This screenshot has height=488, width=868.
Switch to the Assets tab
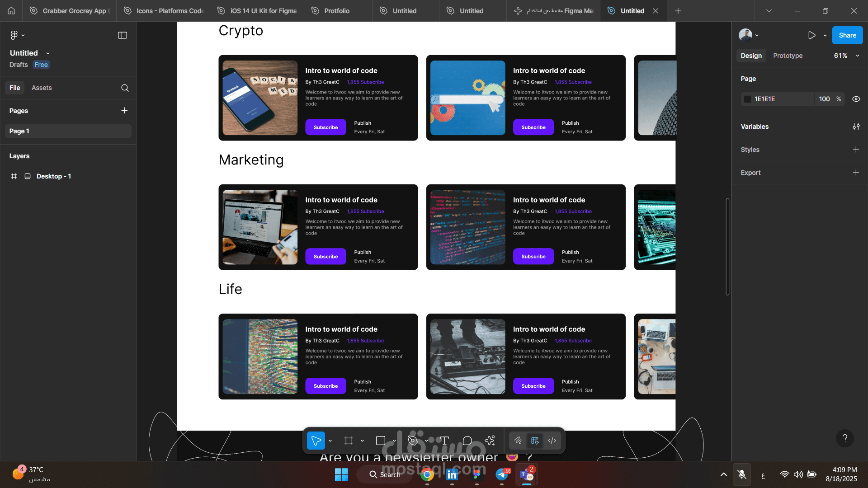(x=42, y=88)
